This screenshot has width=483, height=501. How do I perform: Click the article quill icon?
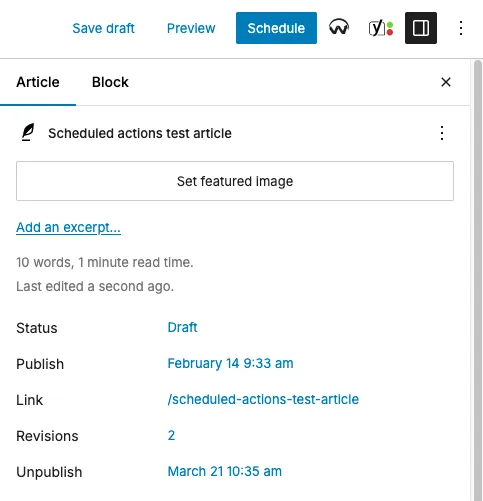tap(28, 132)
